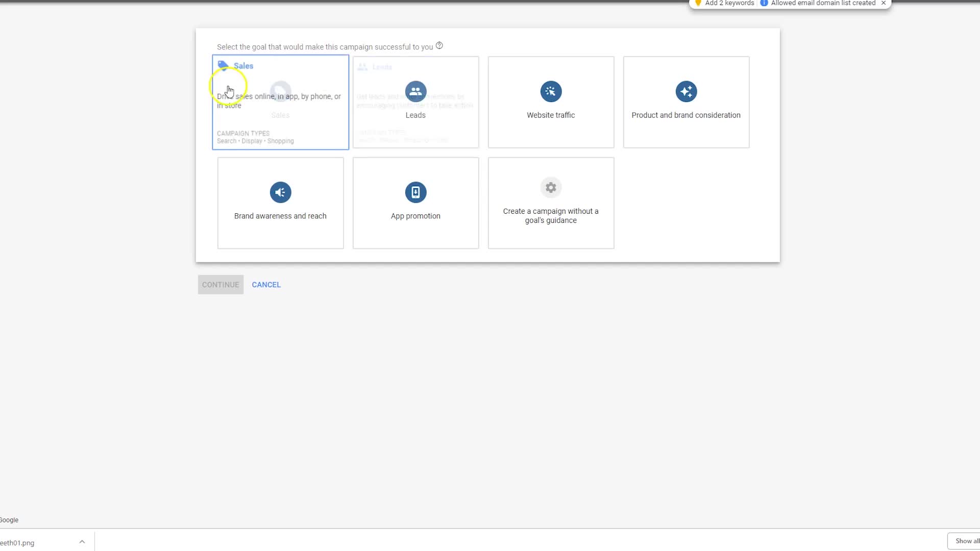Click the gear icon for no-goal campaign
The width and height of the screenshot is (980, 551).
551,188
